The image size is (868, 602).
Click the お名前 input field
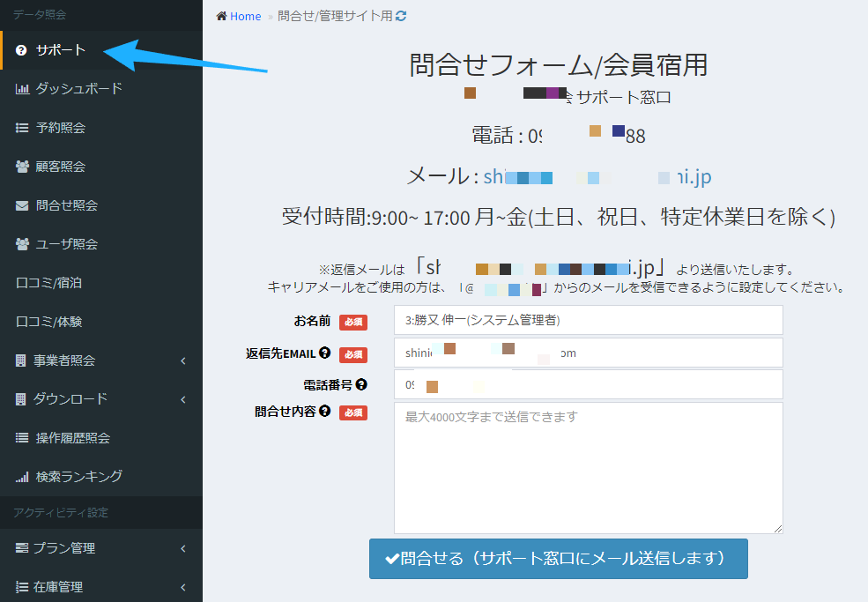(589, 320)
